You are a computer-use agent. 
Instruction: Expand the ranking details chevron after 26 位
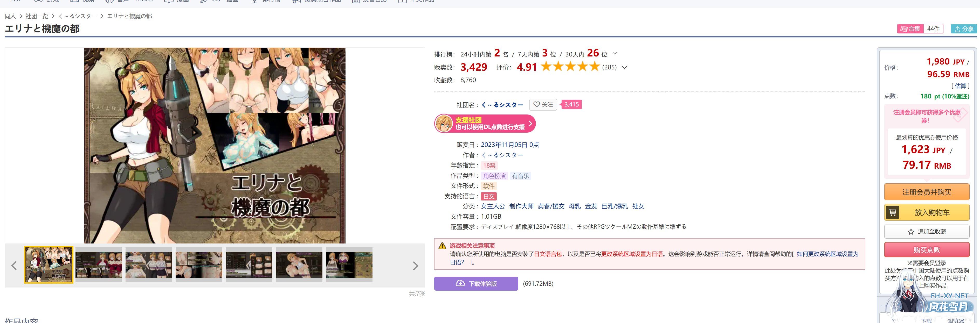click(615, 54)
